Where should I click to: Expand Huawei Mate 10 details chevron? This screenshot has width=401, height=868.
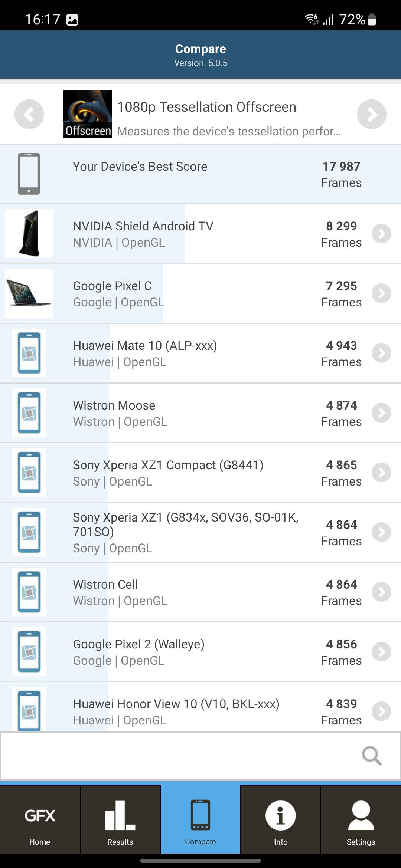381,353
